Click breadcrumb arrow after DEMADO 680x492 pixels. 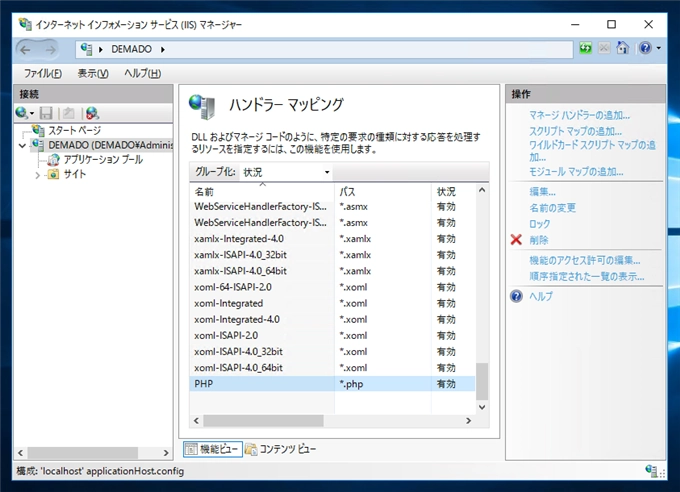click(163, 49)
